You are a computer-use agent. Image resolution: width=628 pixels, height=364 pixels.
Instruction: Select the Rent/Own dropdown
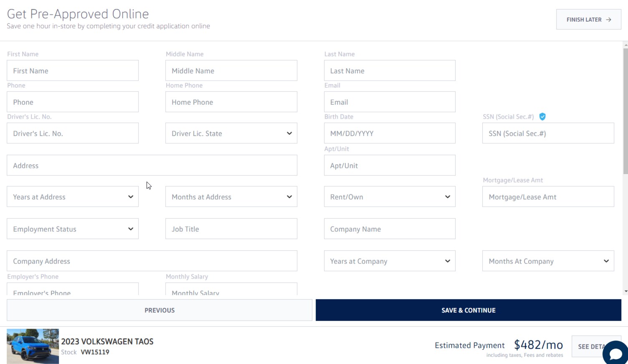(x=390, y=197)
